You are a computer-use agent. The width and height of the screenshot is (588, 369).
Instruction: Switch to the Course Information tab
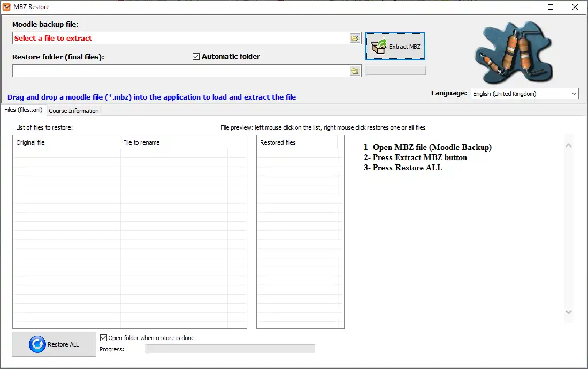point(73,111)
